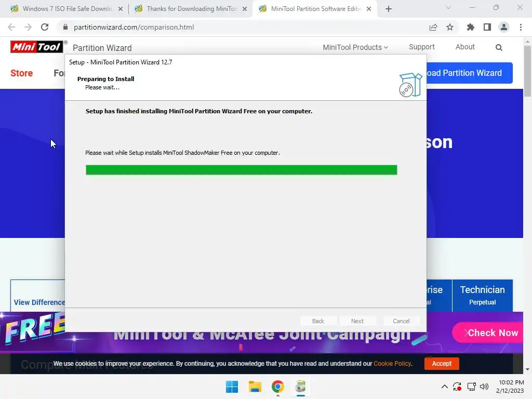Click the 'Preparing to Install' heading
532x399 pixels.
(x=106, y=79)
